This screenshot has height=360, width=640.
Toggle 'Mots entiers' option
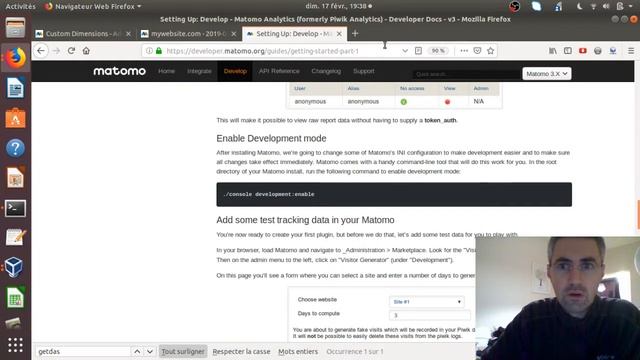point(298,351)
